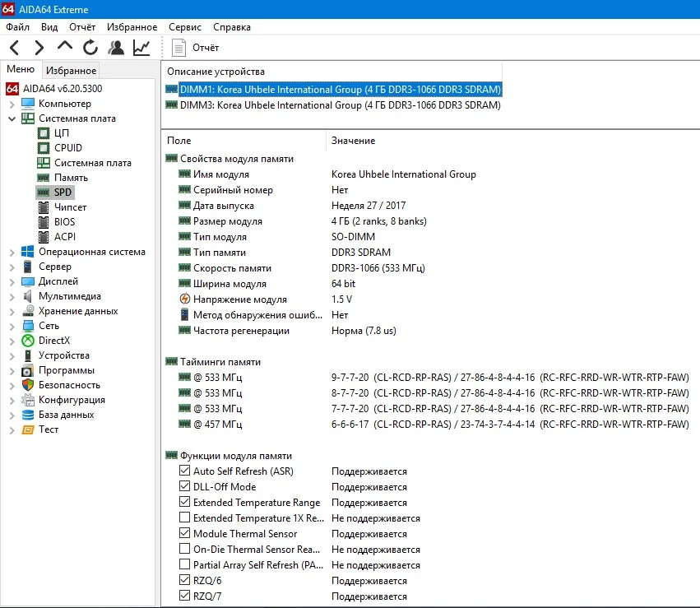This screenshot has height=608, width=700.
Task: Click the Back navigation arrow
Action: 14,48
